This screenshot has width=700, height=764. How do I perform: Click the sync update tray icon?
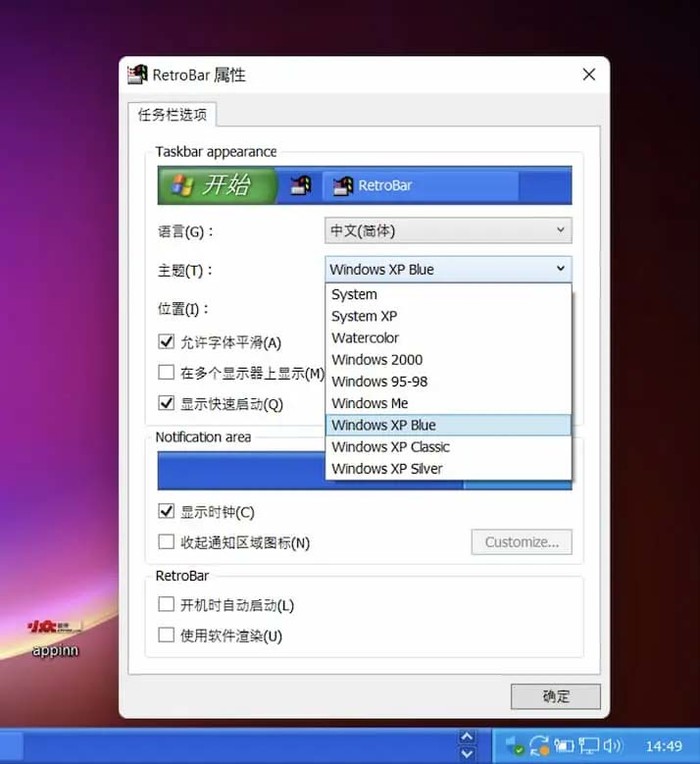click(x=540, y=745)
